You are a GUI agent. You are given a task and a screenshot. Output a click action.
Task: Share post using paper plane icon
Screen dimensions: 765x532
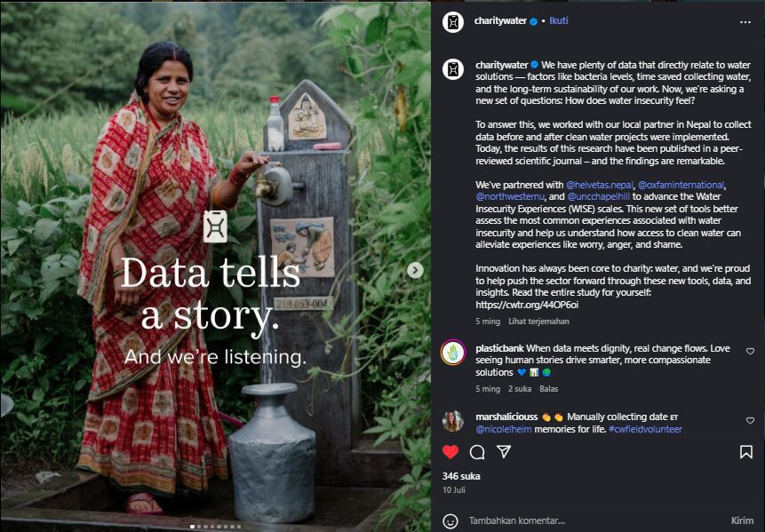[x=504, y=452]
